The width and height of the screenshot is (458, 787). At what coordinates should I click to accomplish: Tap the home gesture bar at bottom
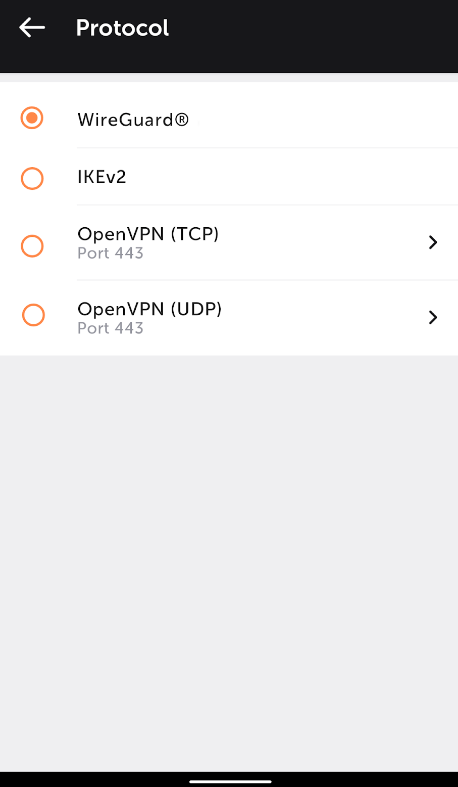(x=230, y=781)
